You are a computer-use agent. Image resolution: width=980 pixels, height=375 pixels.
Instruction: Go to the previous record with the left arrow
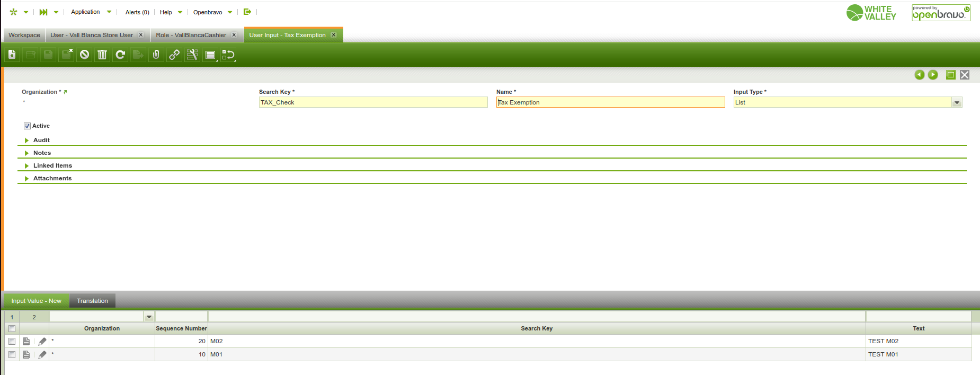tap(920, 75)
